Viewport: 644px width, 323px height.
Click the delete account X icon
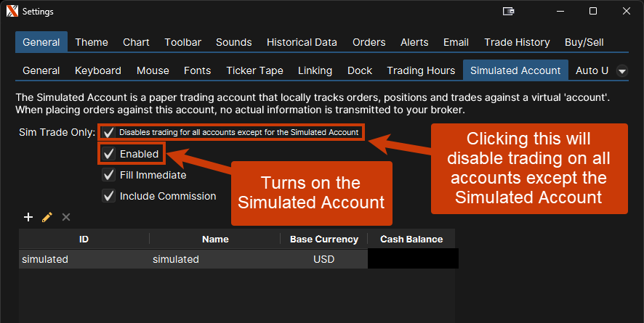66,217
